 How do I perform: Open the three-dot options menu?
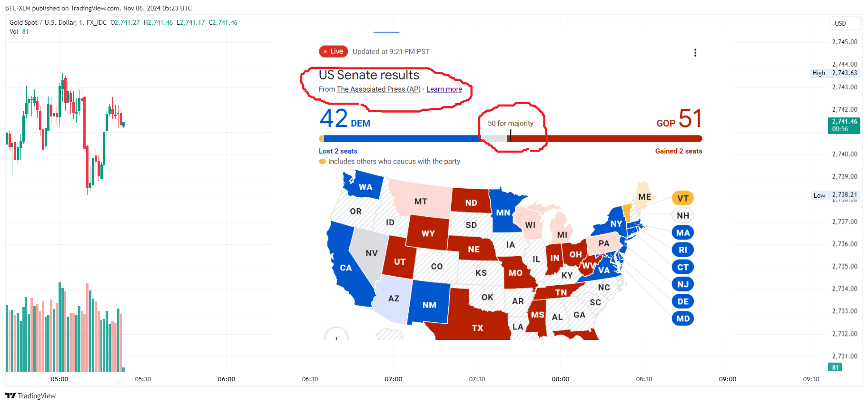pos(695,52)
